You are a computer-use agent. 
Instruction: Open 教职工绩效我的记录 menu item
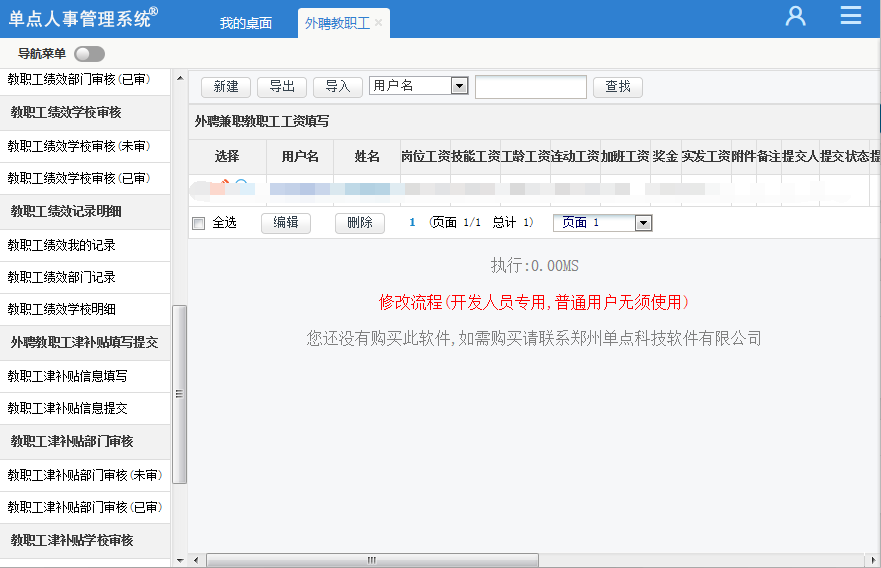(85, 245)
